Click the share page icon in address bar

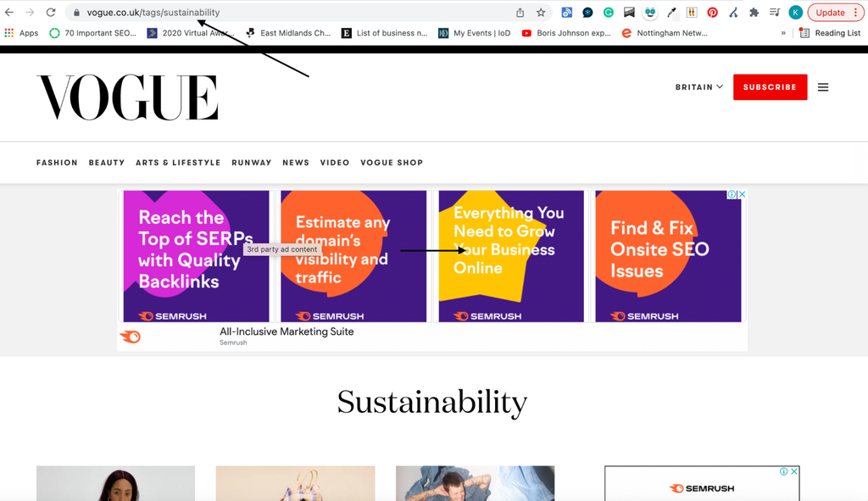pyautogui.click(x=520, y=13)
